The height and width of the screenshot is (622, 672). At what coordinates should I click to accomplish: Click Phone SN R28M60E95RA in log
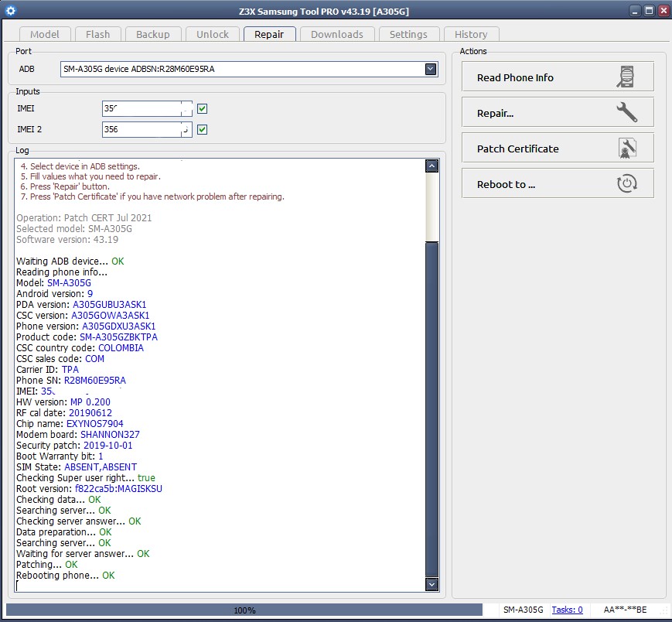(95, 381)
